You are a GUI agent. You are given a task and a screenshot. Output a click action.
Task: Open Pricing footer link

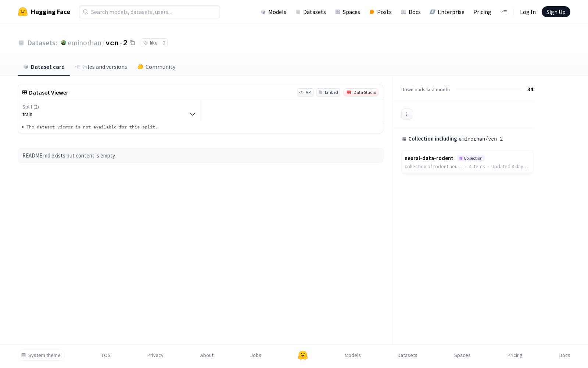click(x=515, y=355)
